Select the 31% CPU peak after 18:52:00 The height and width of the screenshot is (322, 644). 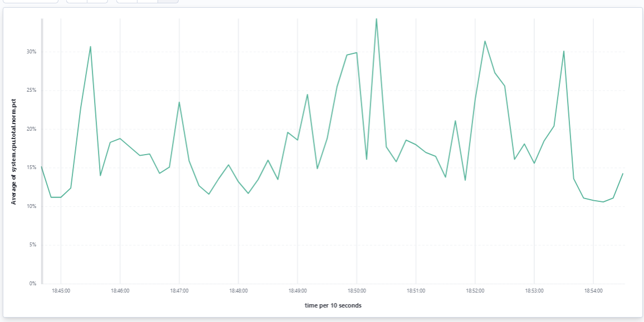click(x=485, y=41)
